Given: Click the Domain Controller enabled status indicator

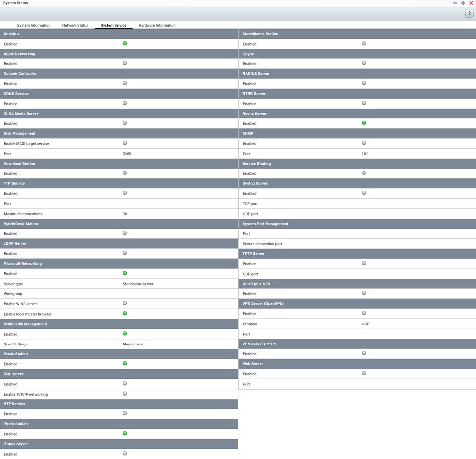Looking at the screenshot, I should pyautogui.click(x=125, y=83).
